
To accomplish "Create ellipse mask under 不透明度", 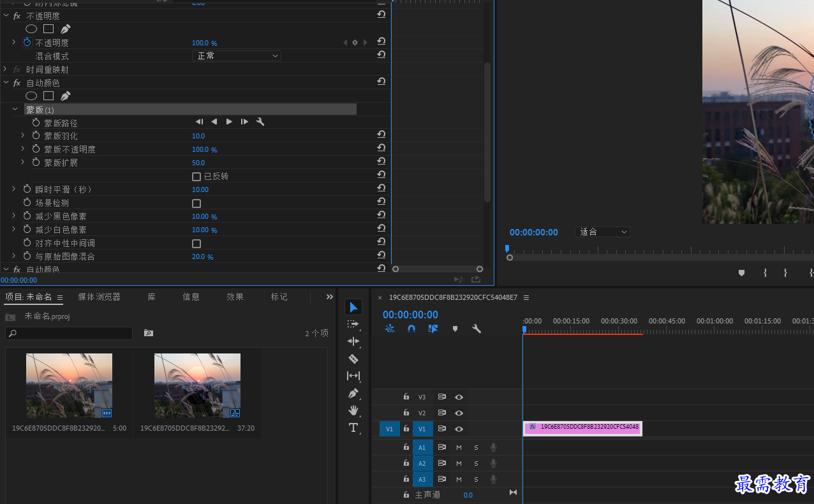I will pyautogui.click(x=31, y=29).
